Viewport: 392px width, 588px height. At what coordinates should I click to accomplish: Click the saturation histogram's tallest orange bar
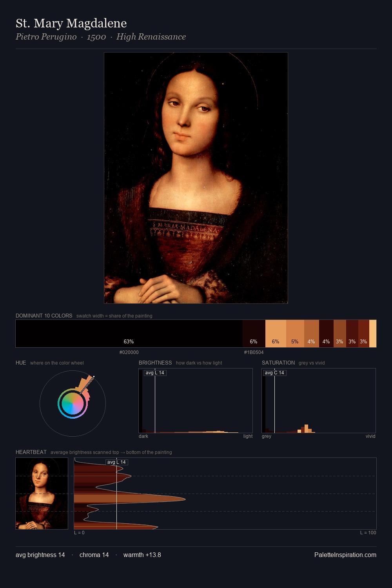(x=306, y=429)
